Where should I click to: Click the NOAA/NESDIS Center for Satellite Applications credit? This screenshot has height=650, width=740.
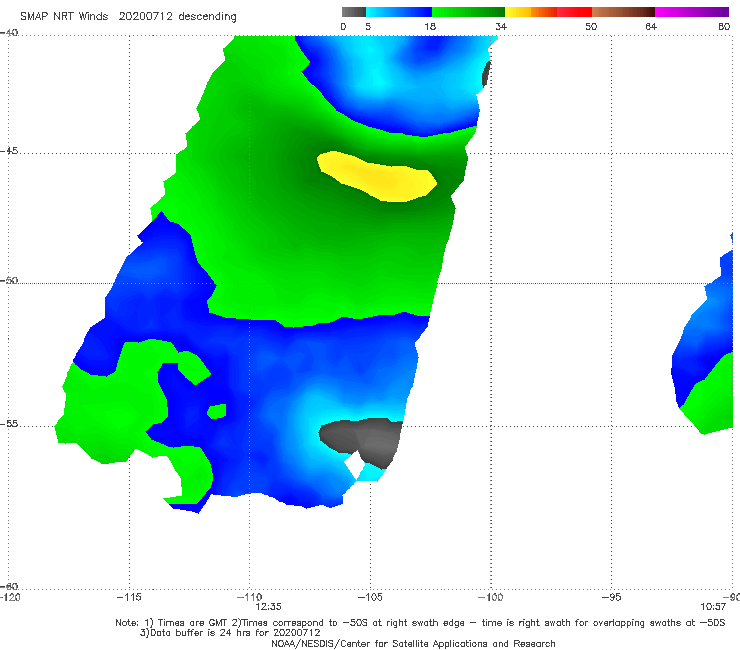pos(413,644)
